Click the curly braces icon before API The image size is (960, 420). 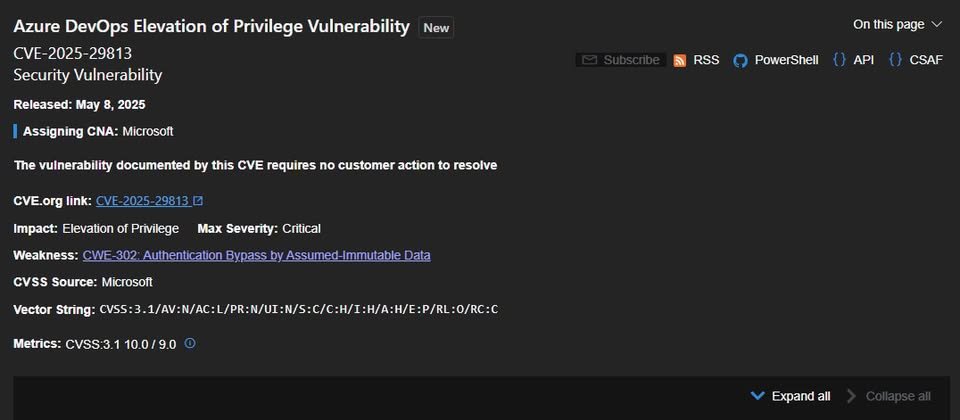click(839, 60)
